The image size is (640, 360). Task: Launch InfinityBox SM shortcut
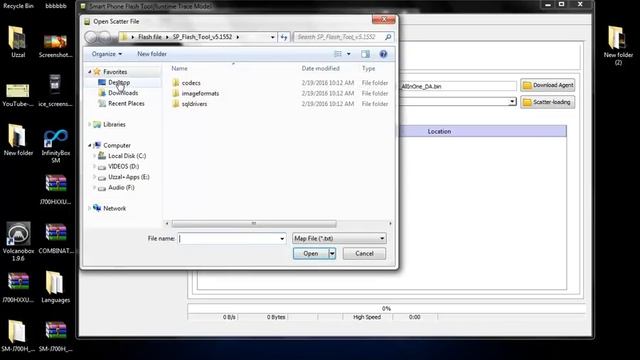coord(56,145)
